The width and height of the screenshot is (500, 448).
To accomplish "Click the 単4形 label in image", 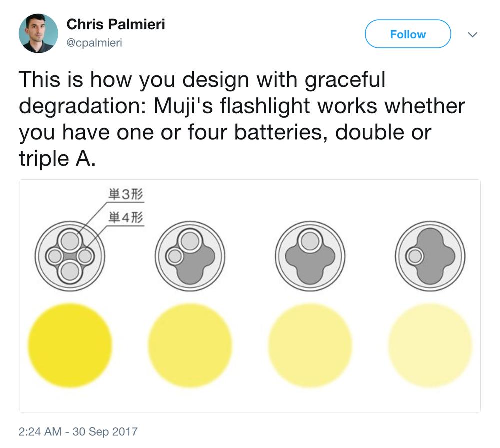I will pyautogui.click(x=126, y=218).
